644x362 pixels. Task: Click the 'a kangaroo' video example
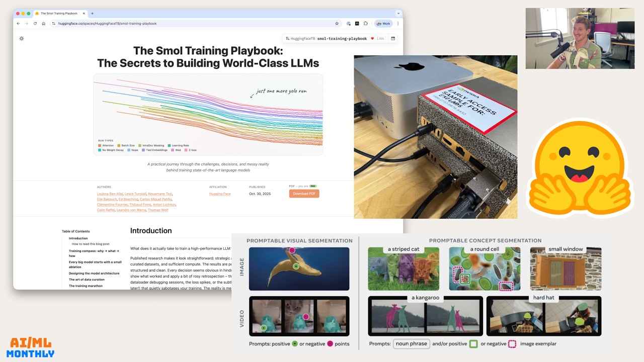pyautogui.click(x=426, y=316)
